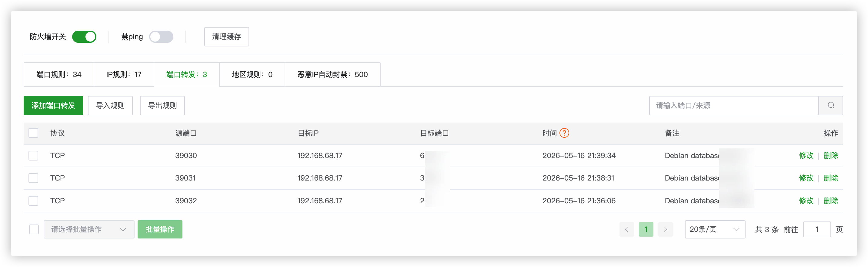
Task: Click 删除 for port 39032 row
Action: [831, 201]
